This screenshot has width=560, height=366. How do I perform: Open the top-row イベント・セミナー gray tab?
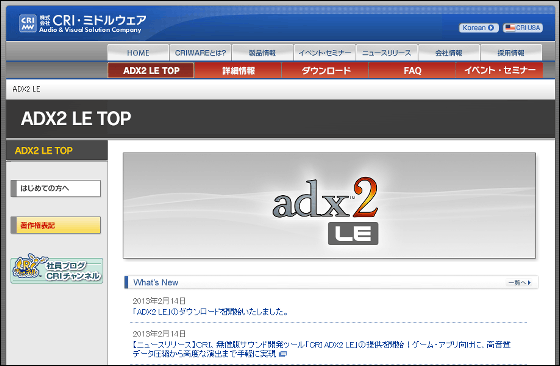coord(324,53)
